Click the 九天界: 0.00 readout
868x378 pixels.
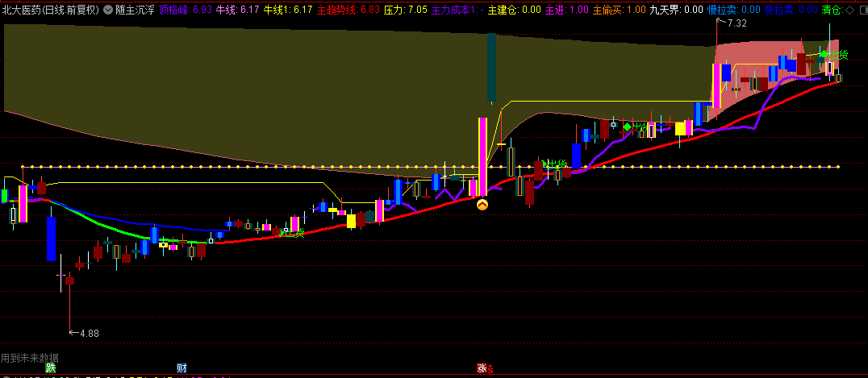tap(677, 10)
